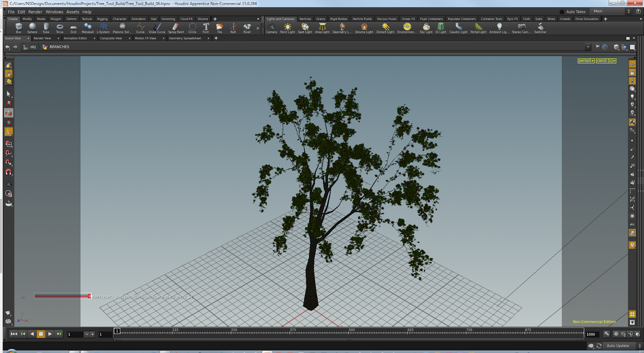Image resolution: width=644 pixels, height=353 pixels.
Task: Add an Area Light
Action: (322, 28)
